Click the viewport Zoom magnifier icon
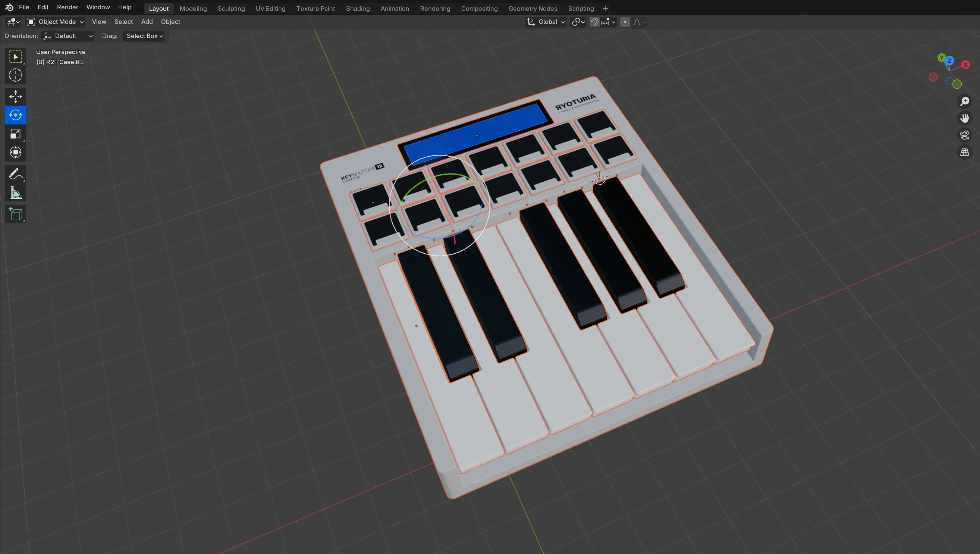980x554 pixels. pyautogui.click(x=965, y=101)
